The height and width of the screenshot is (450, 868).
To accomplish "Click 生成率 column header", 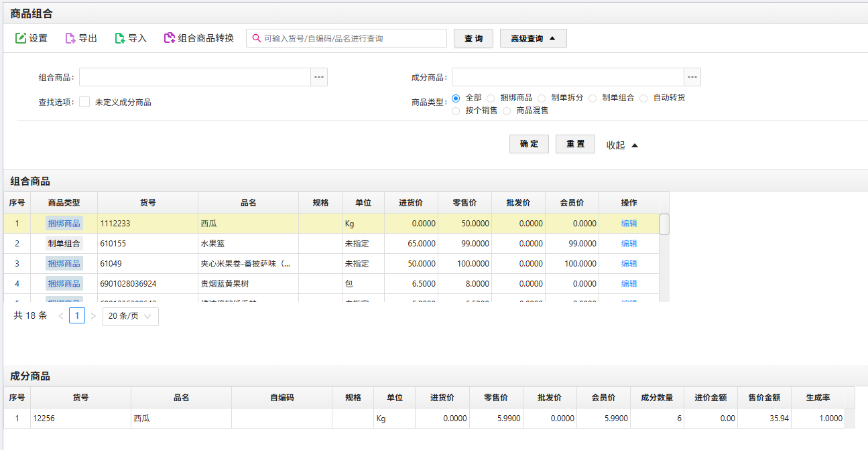I will (818, 398).
